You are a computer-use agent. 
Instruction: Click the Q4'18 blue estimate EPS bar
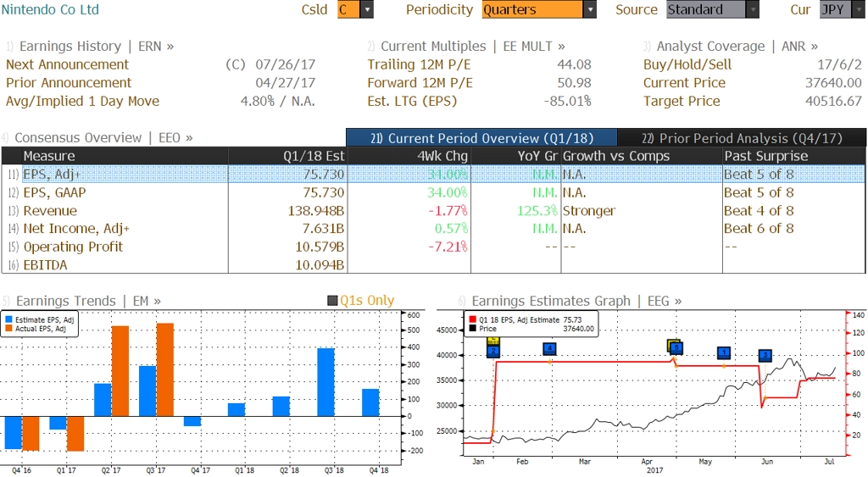(371, 402)
